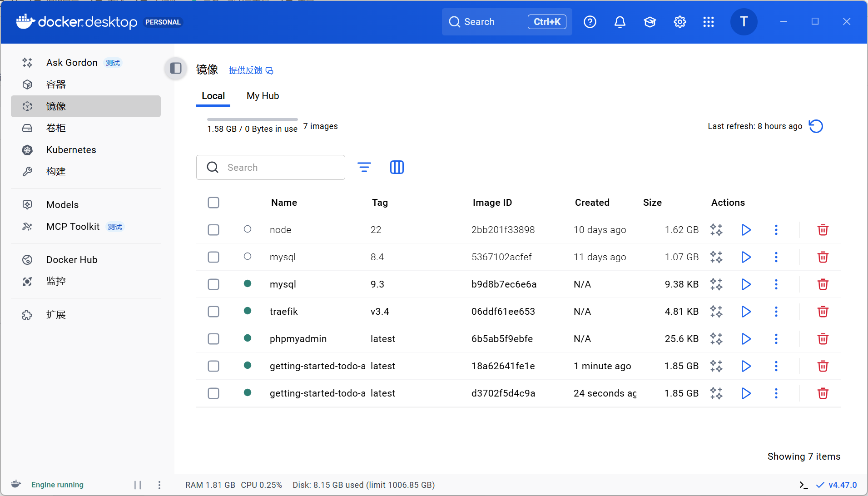The height and width of the screenshot is (496, 868).
Task: Run the node image
Action: (x=746, y=230)
